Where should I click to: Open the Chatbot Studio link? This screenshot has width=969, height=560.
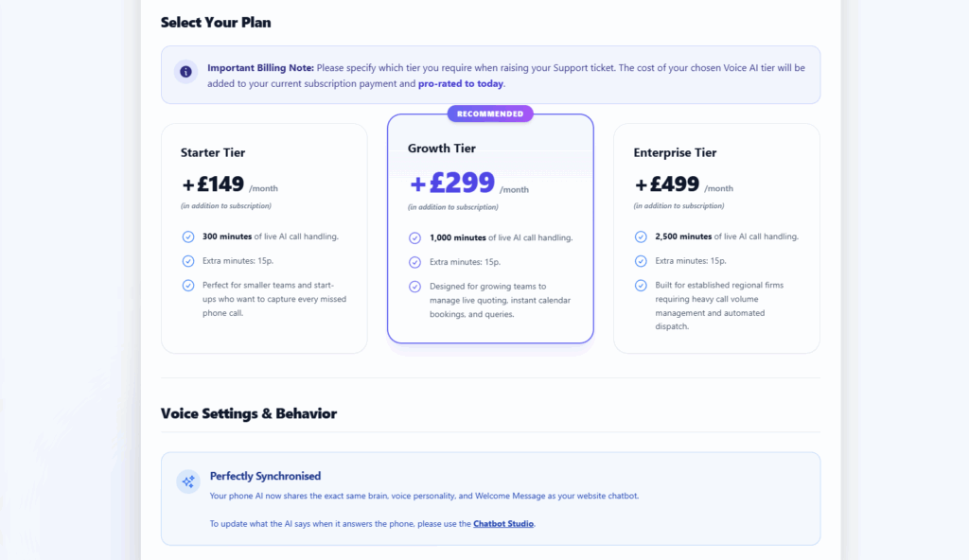502,523
